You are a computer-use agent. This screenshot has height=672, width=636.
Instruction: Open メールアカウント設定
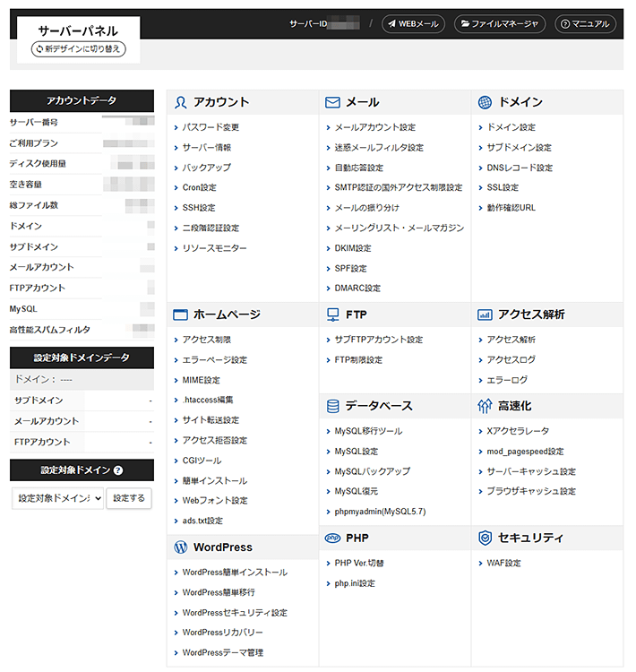coord(375,127)
